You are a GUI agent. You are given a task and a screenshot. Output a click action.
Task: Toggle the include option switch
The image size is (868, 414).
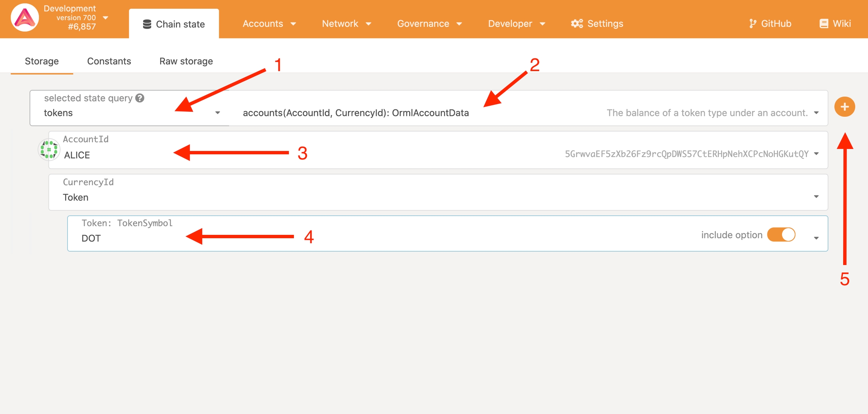[x=781, y=235]
